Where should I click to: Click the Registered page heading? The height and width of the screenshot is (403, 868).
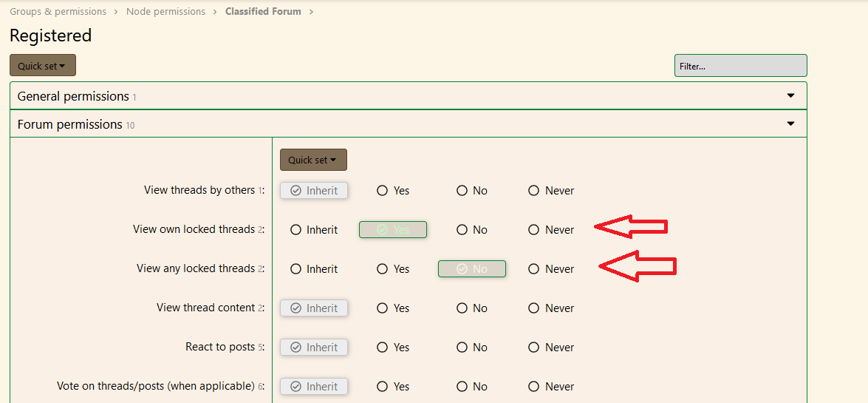tap(50, 35)
